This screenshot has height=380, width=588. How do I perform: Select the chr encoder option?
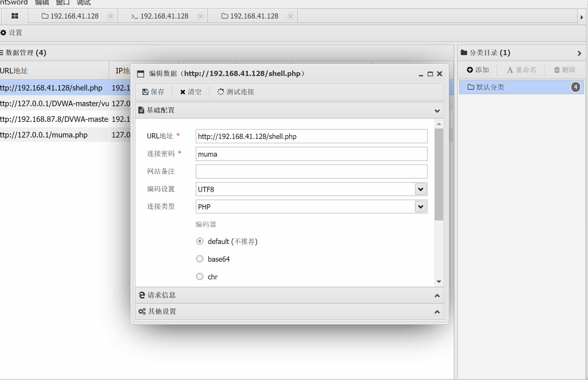(x=200, y=276)
